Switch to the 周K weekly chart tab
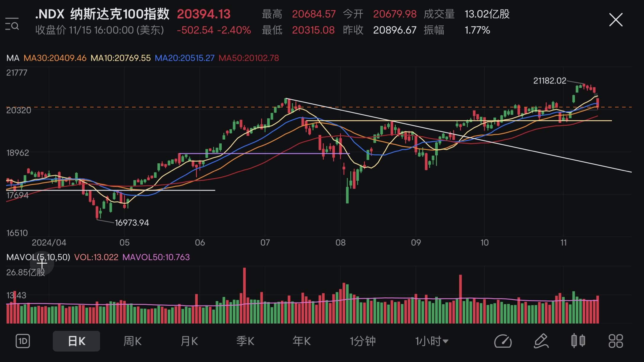This screenshot has width=644, height=362. coord(132,341)
